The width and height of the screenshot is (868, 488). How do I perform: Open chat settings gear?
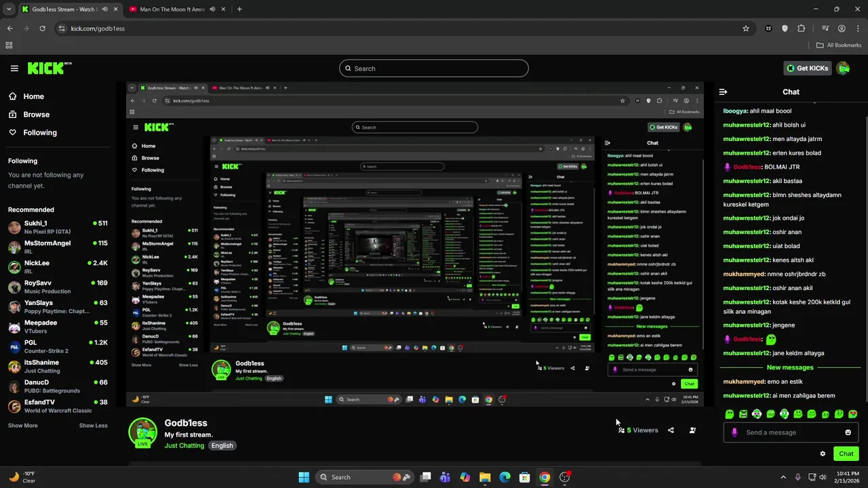tap(823, 454)
